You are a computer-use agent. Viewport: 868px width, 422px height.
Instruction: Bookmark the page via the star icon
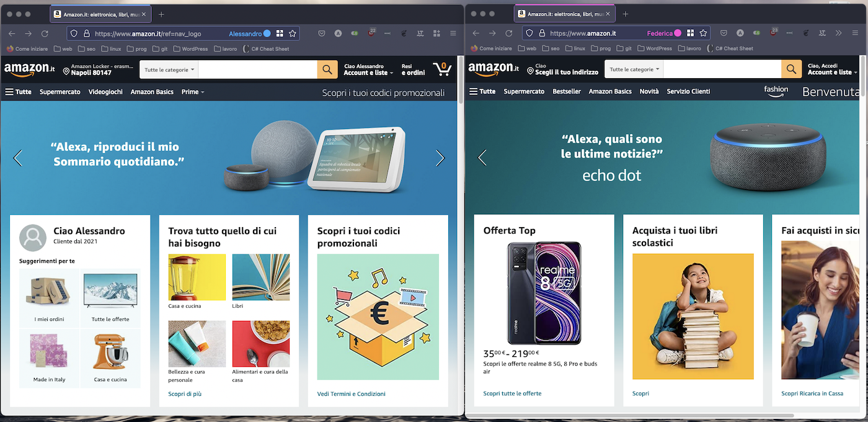[x=293, y=34]
